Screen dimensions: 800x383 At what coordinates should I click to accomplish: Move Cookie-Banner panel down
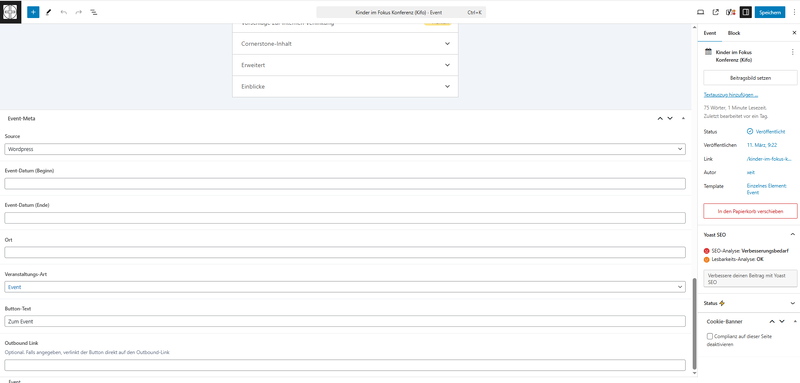point(782,321)
